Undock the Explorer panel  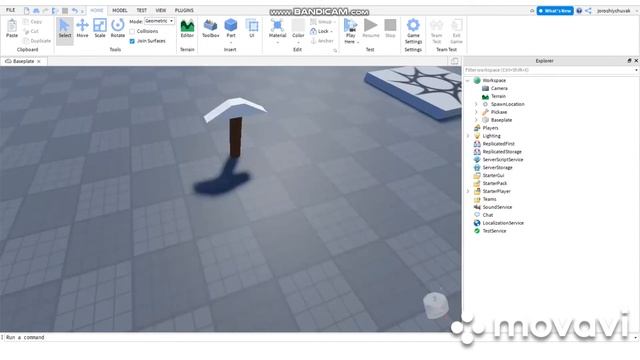[629, 60]
